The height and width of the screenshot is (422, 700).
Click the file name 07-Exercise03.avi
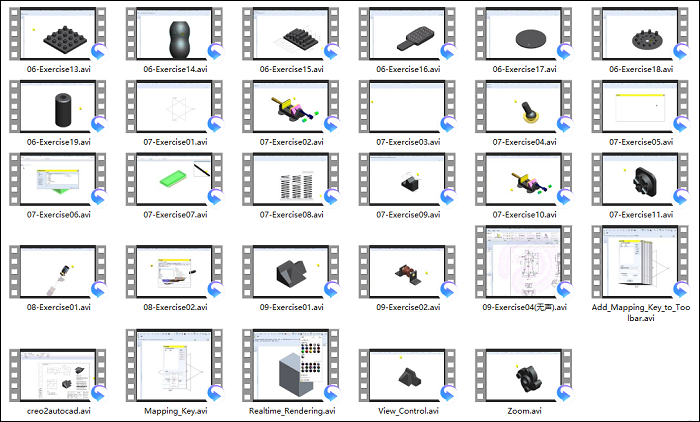tap(408, 142)
